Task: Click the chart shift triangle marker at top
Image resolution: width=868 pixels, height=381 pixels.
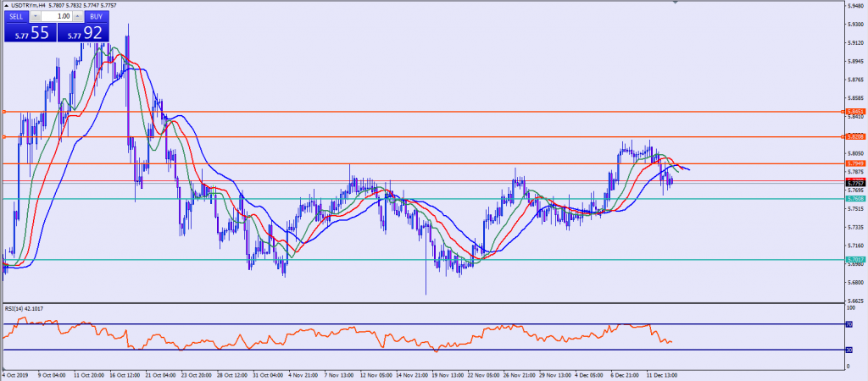Action: coord(676,3)
